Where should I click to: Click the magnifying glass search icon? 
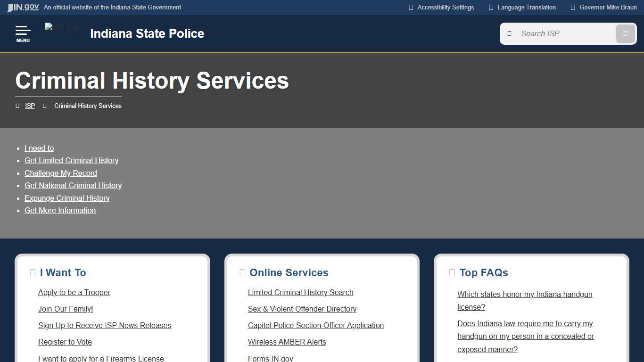(625, 33)
